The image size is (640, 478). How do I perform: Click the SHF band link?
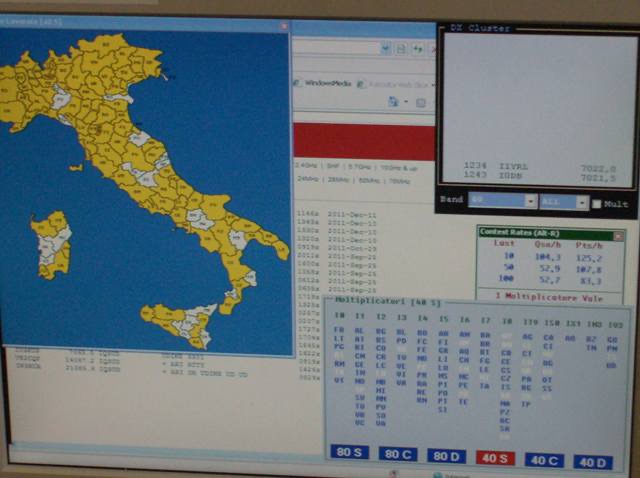(333, 167)
